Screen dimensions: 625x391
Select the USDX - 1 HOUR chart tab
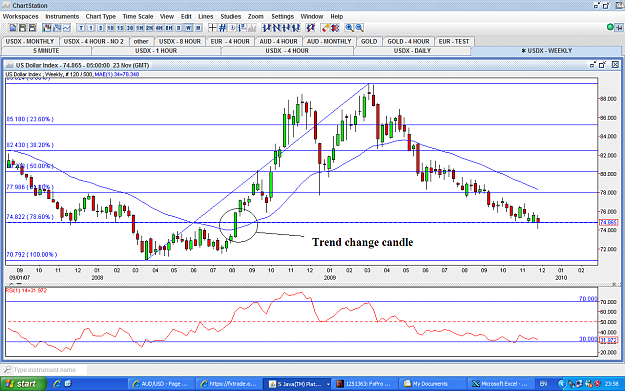coord(156,51)
